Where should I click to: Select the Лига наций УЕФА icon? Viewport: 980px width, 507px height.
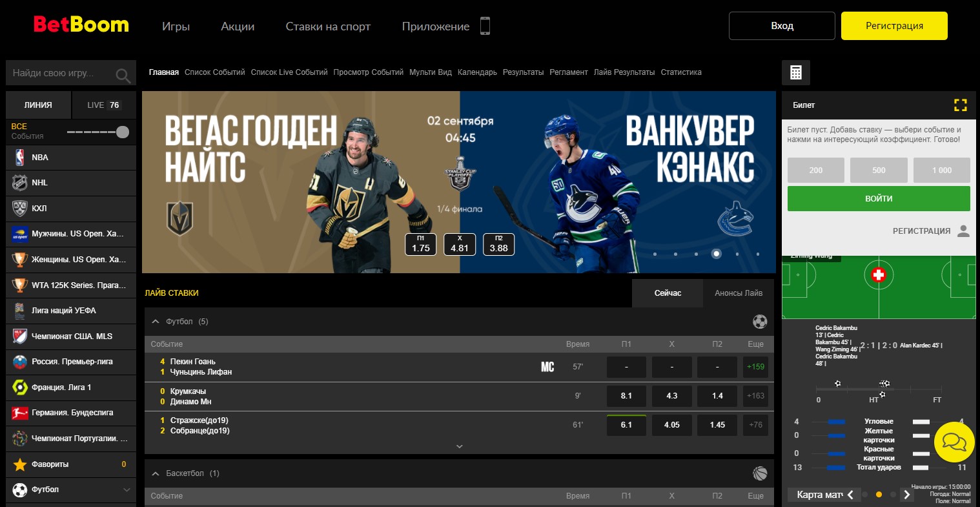coord(19,311)
